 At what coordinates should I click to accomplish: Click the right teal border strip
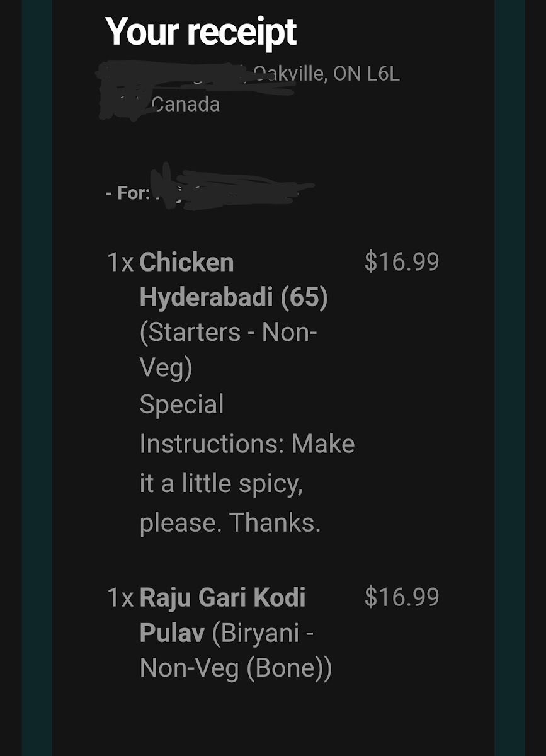tap(509, 378)
